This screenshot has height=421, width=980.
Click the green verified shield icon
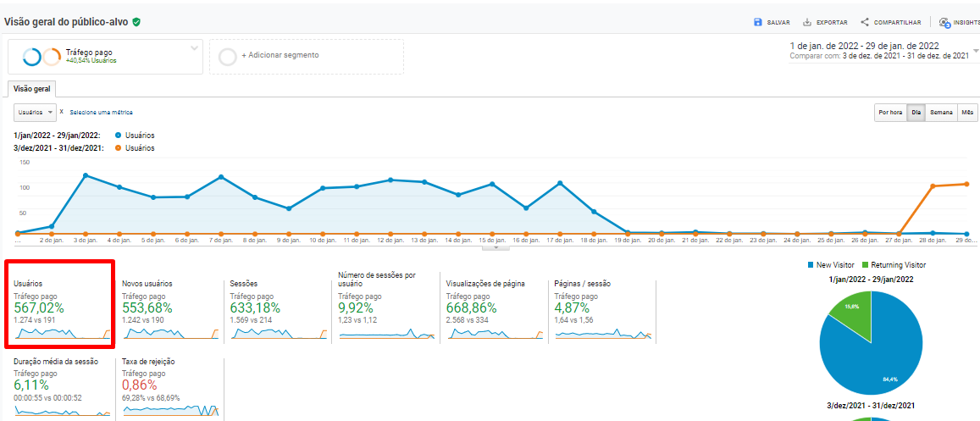pyautogui.click(x=136, y=22)
